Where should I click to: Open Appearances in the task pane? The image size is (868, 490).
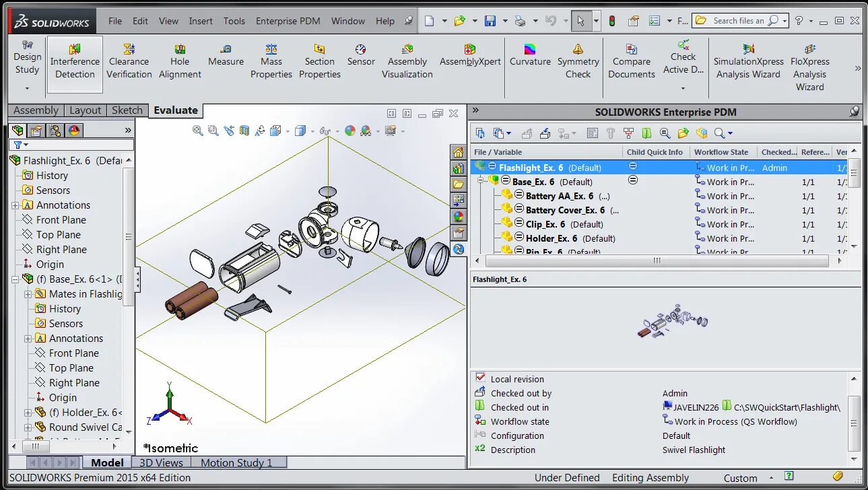(x=459, y=217)
